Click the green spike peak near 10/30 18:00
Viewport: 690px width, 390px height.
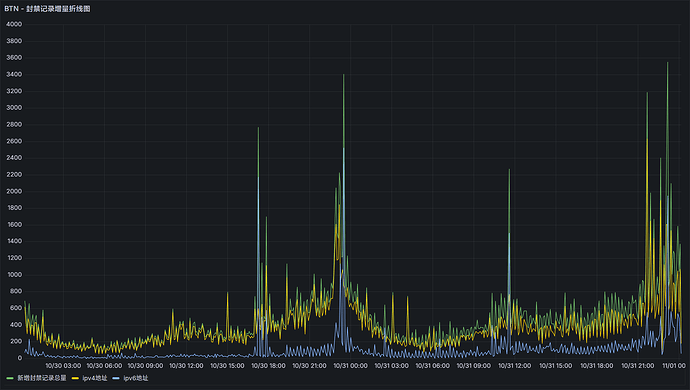pyautogui.click(x=258, y=128)
